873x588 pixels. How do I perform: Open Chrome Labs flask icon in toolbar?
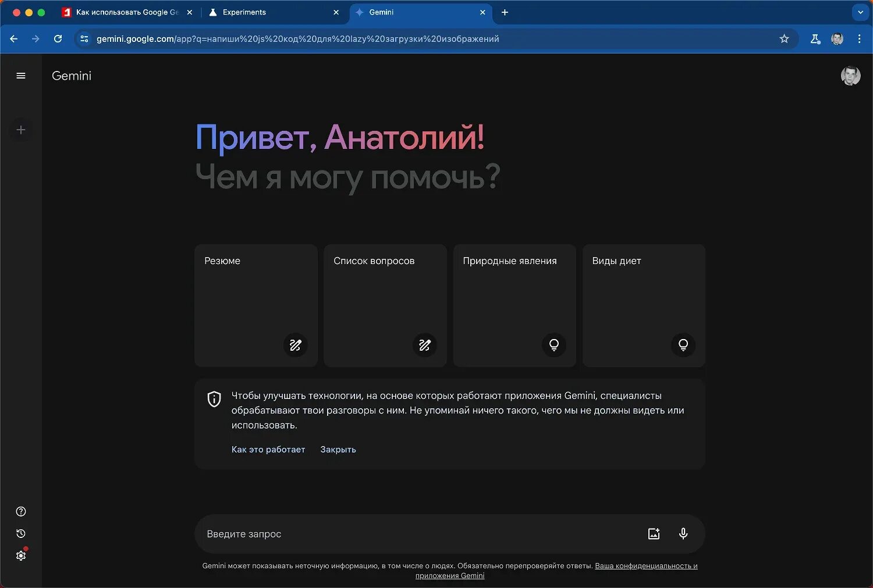pos(815,39)
